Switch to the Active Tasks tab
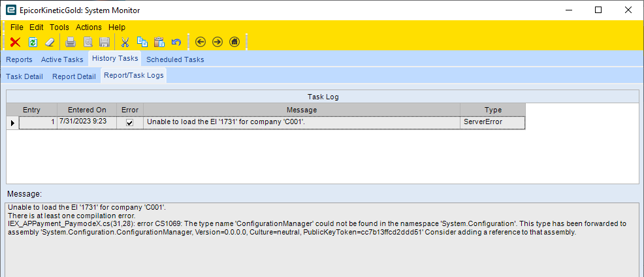The height and width of the screenshot is (277, 644). point(62,59)
